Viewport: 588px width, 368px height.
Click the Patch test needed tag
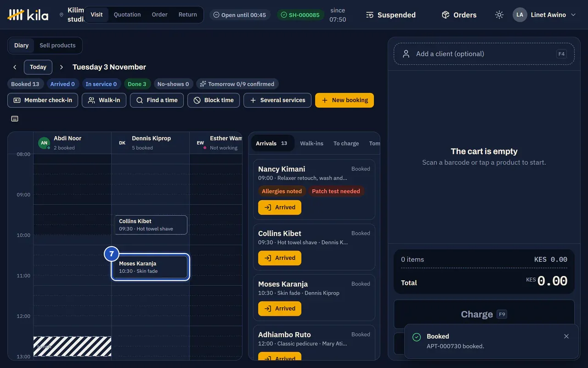point(336,191)
